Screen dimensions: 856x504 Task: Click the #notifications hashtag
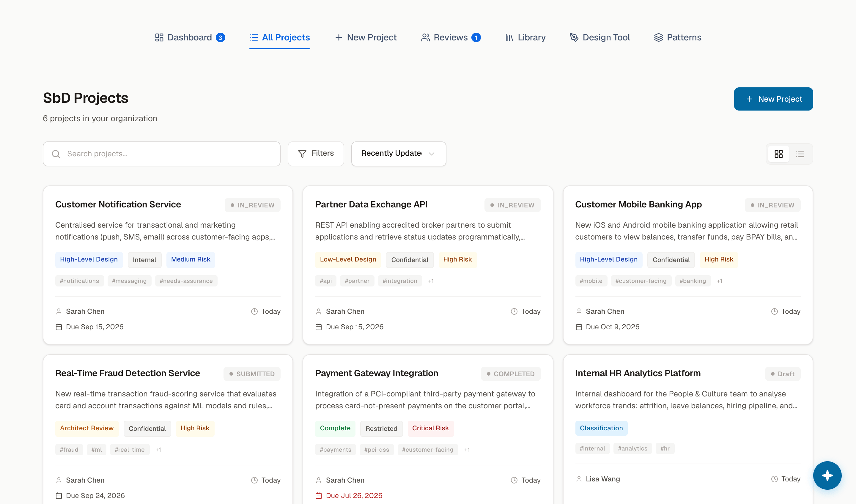[x=79, y=281]
